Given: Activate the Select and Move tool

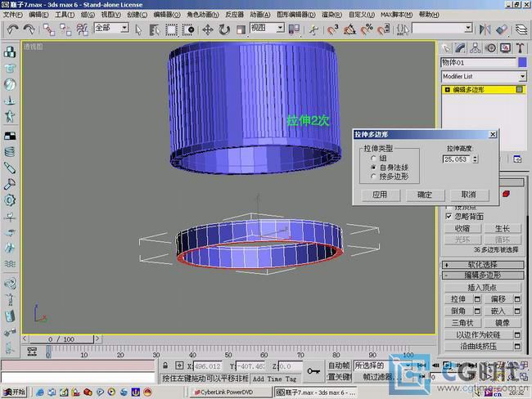Looking at the screenshot, I should pyautogui.click(x=208, y=29).
